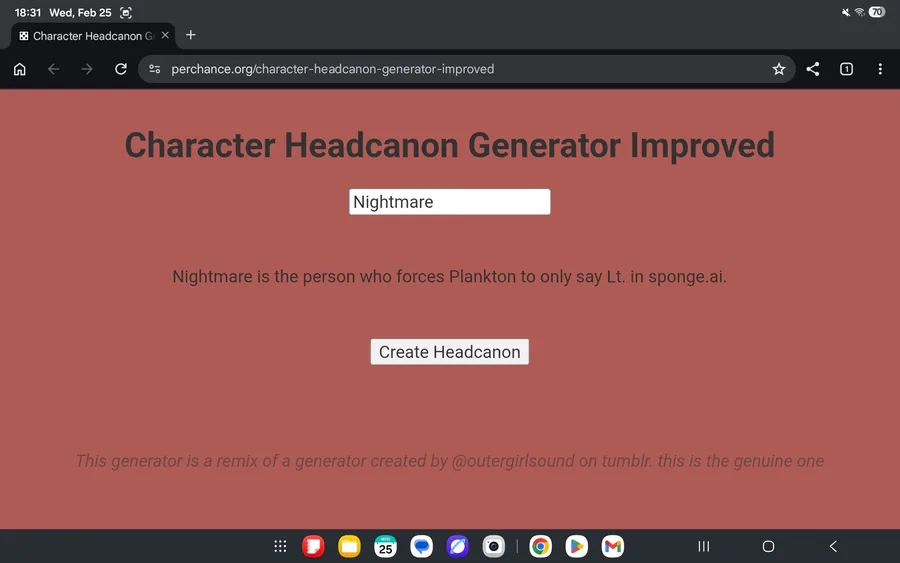This screenshot has height=563, width=900.
Task: Open the Messages chat bubble app
Action: [x=421, y=546]
